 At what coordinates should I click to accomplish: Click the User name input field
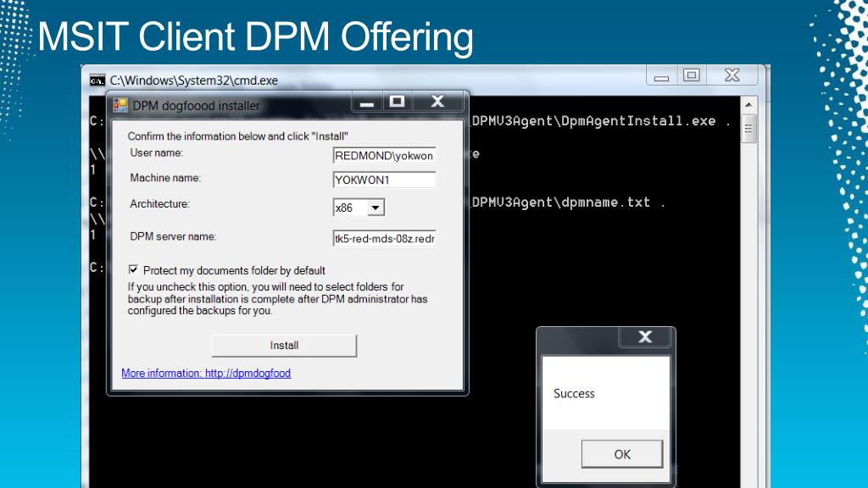(x=384, y=156)
